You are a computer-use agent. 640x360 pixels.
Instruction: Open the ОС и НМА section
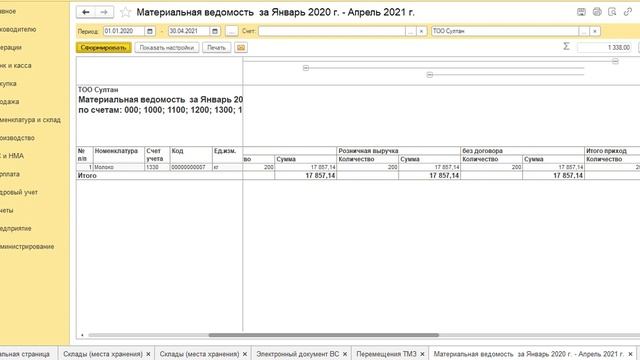click(x=12, y=156)
